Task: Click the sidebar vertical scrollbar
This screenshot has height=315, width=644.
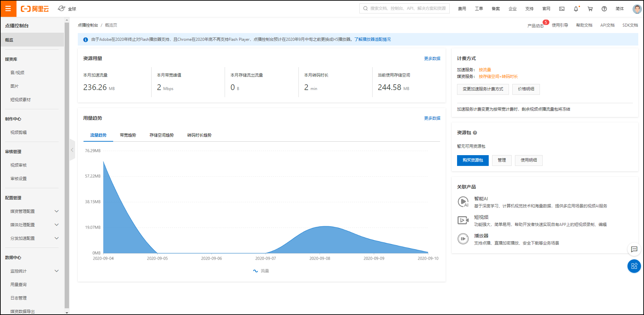Action: click(x=67, y=165)
